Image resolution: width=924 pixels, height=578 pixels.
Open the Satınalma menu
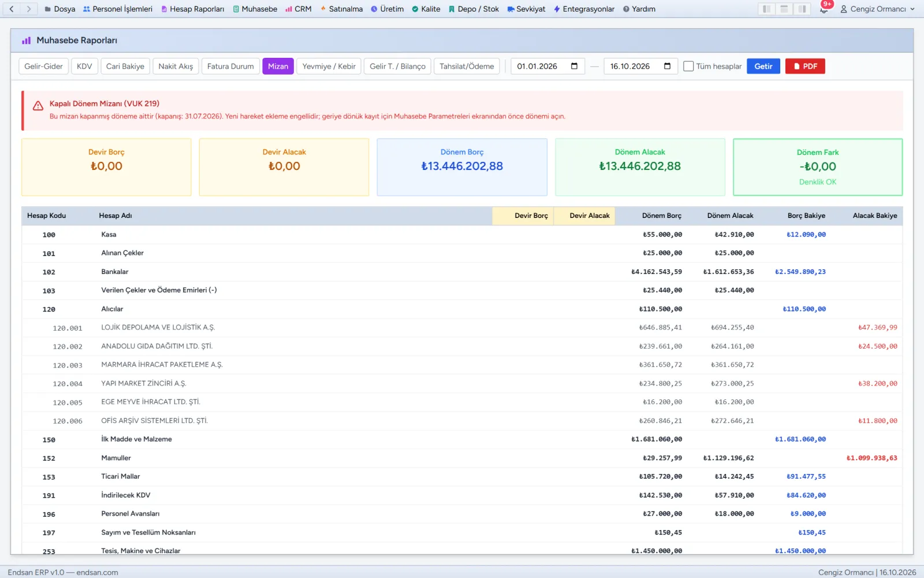342,9
